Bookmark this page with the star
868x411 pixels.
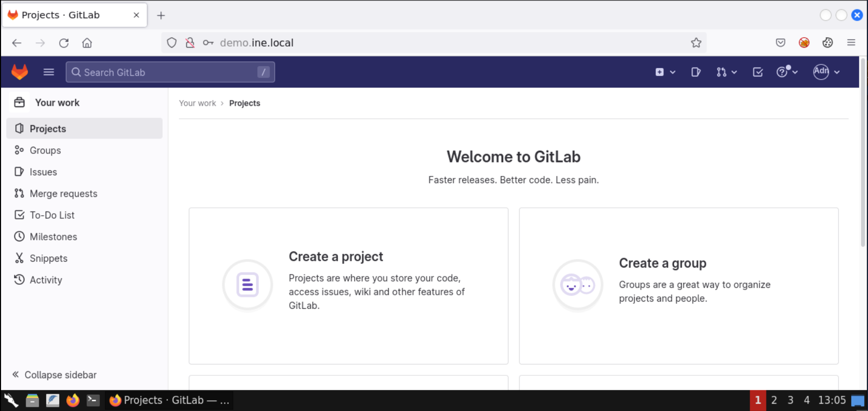[x=696, y=43]
